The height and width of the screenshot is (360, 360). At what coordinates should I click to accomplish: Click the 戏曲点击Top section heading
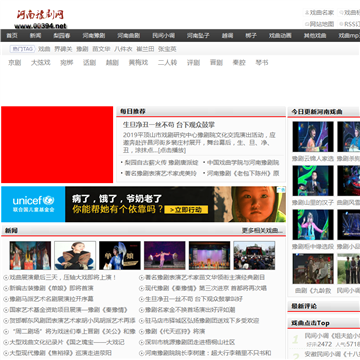coord(310,323)
